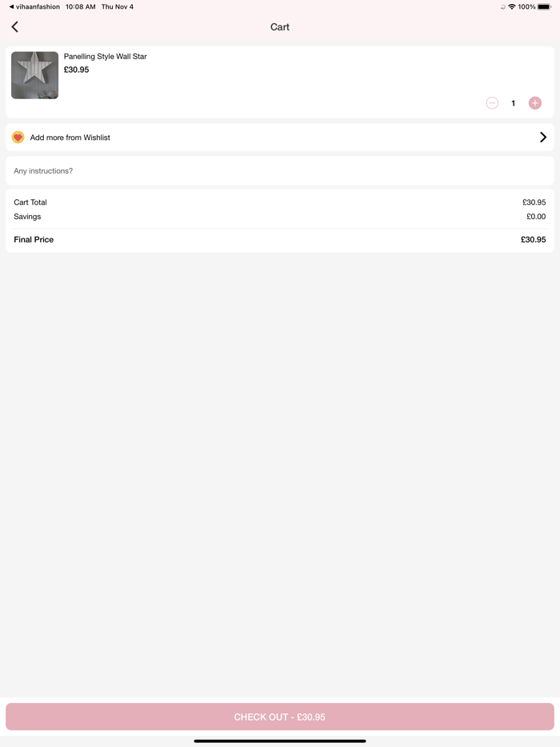Screen dimensions: 560x747
Task: Select the Panelling Style Wall Star title
Action: click(x=106, y=57)
